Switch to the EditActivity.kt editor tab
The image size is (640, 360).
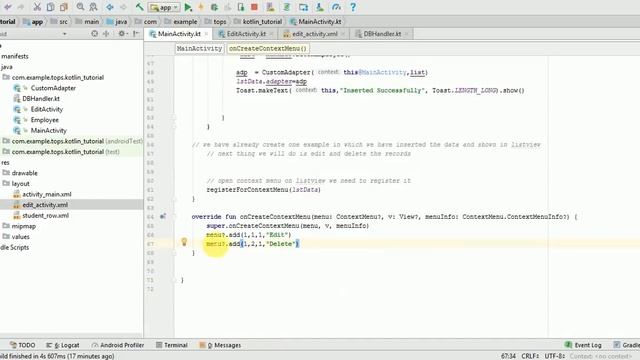pyautogui.click(x=246, y=34)
